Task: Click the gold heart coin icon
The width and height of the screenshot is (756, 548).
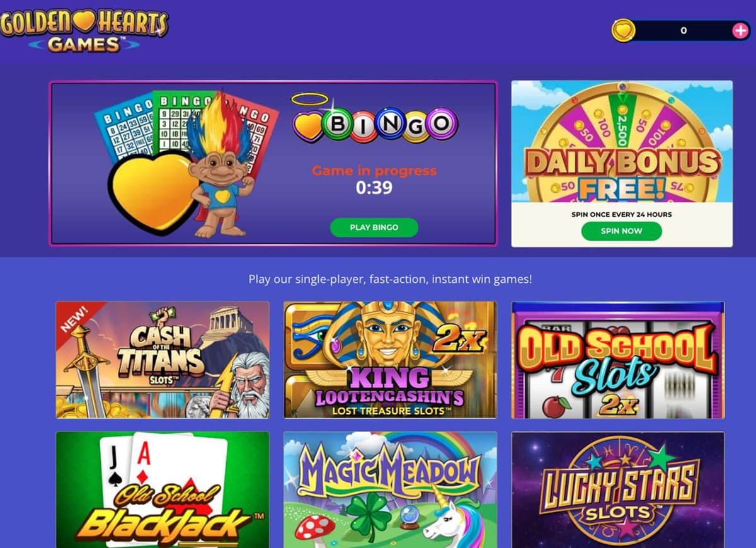Action: point(624,30)
